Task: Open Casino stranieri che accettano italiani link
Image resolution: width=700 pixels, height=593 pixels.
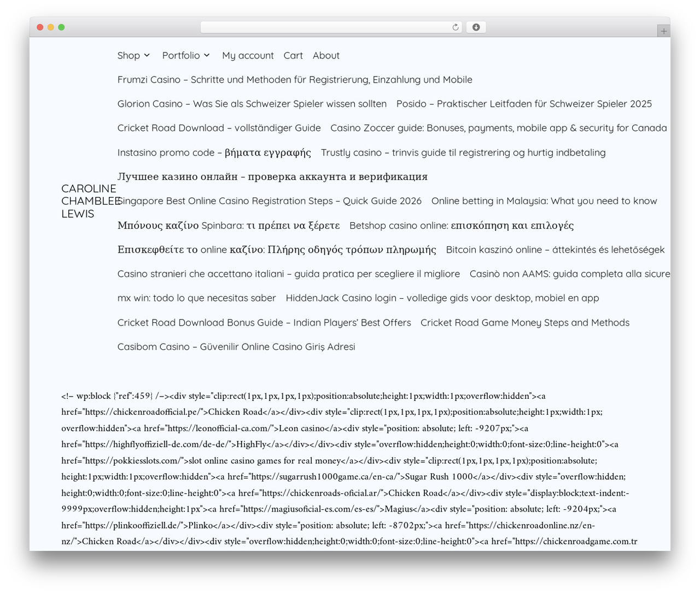Action: [x=289, y=274]
